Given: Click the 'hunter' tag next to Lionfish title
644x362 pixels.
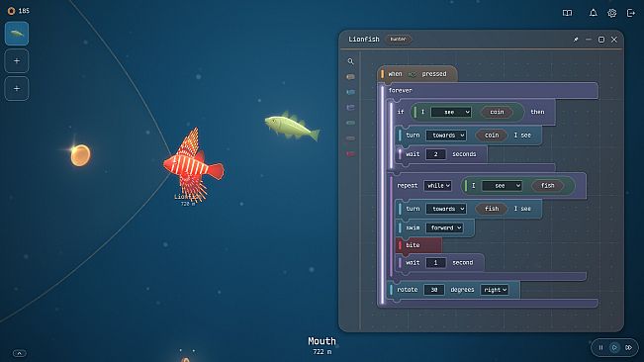Looking at the screenshot, I should coord(398,40).
